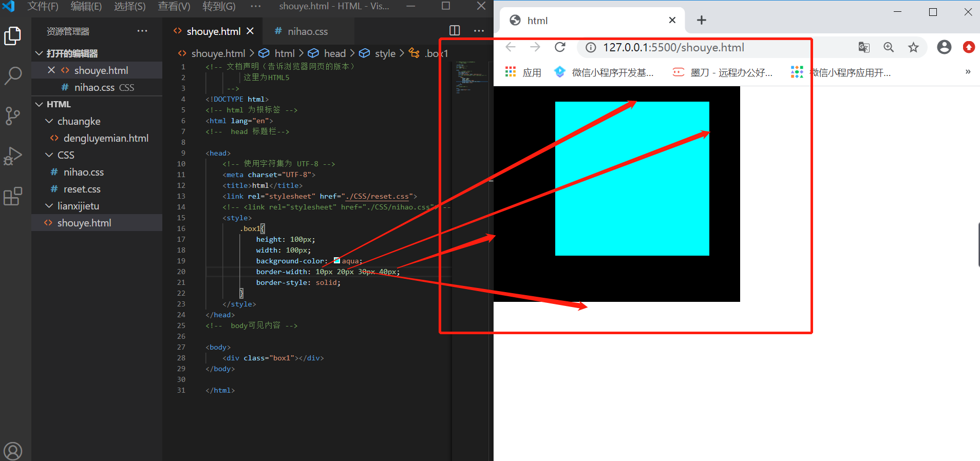Screen dimensions: 980x461
Task: Click the VS Code logo icon
Action: (8, 6)
